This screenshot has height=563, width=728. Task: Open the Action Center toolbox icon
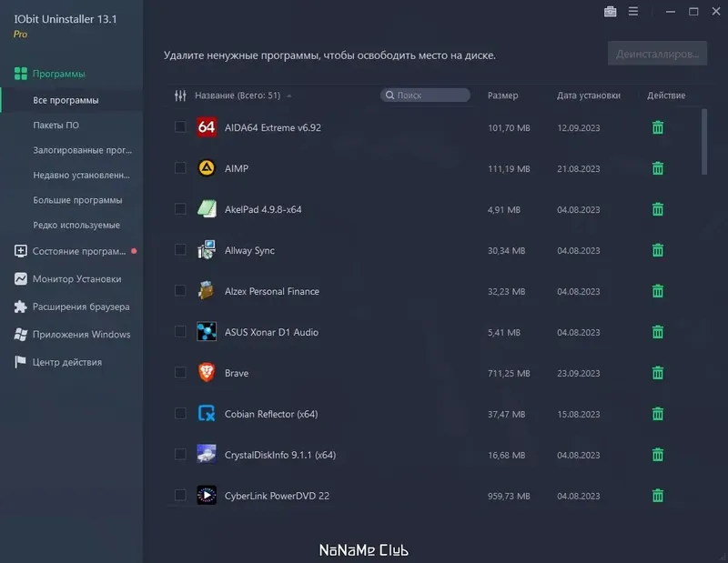[x=609, y=12]
